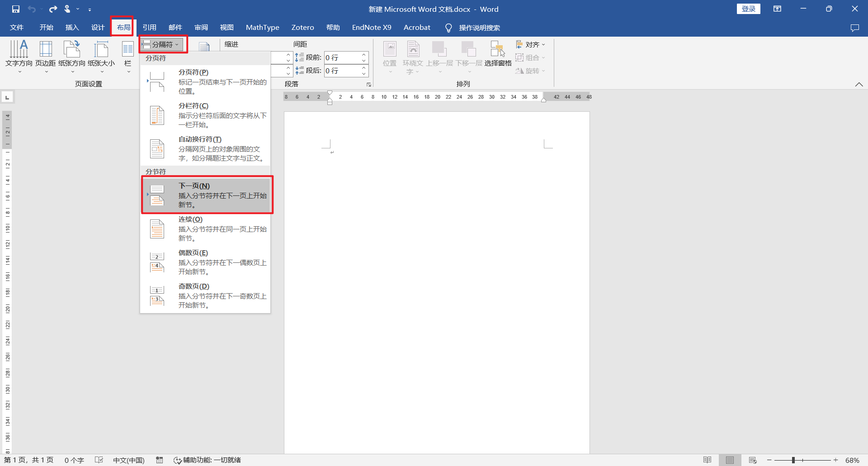868x466 pixels.
Task: Click the spacing after (段后) input field
Action: [x=342, y=71]
